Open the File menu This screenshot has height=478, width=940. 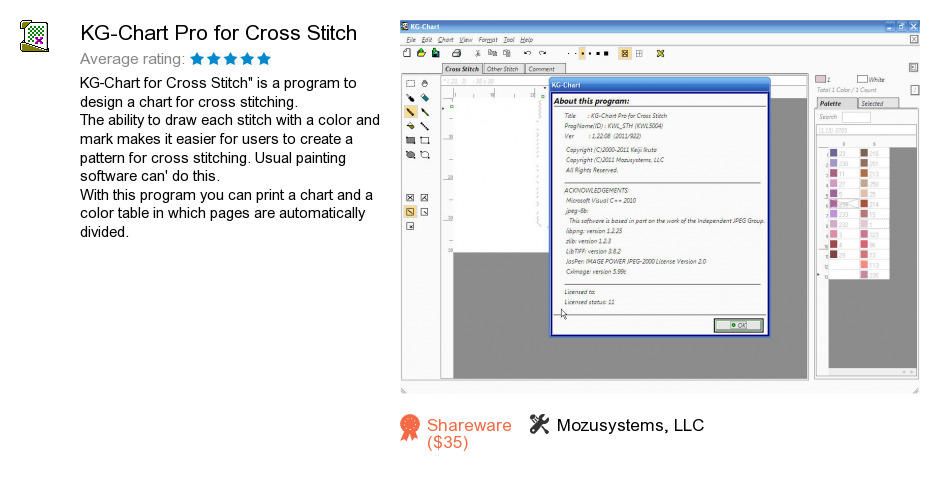point(411,40)
